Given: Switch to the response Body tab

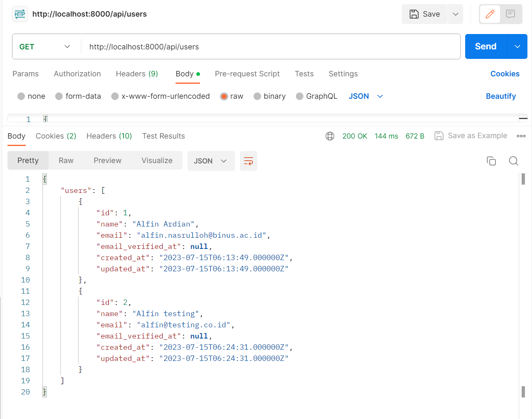Looking at the screenshot, I should coord(17,136).
